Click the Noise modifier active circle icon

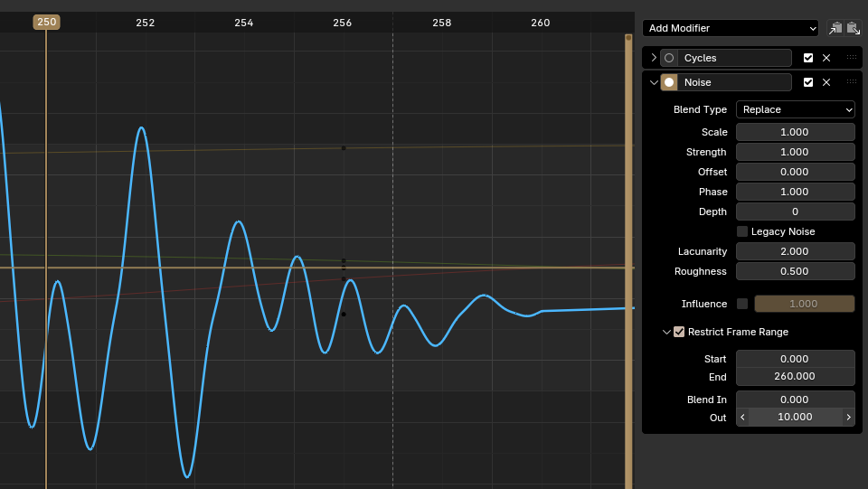(669, 82)
